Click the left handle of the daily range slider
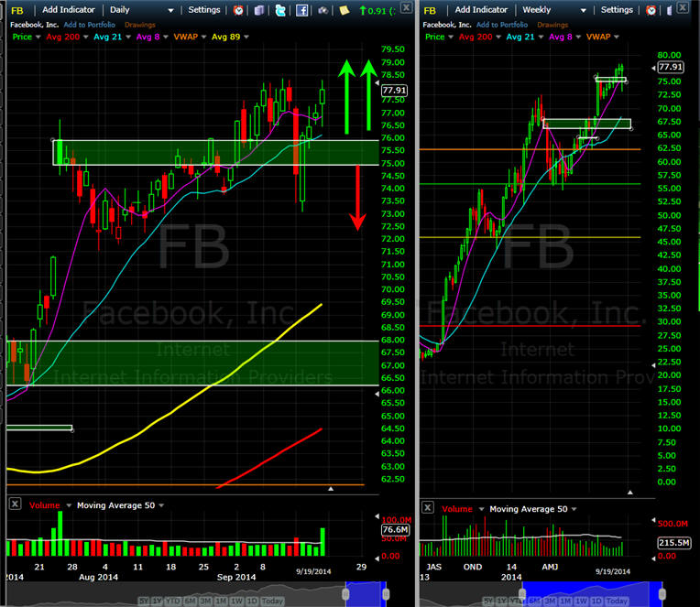 pos(345,593)
